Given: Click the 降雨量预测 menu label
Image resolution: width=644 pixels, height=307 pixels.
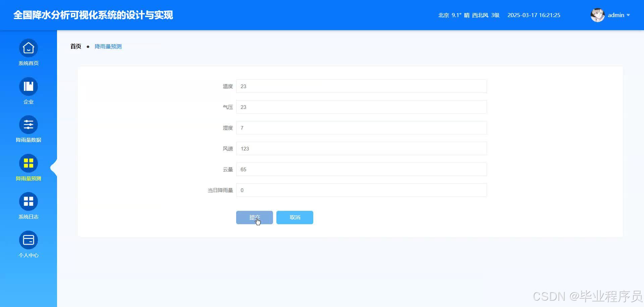Looking at the screenshot, I should [29, 179].
